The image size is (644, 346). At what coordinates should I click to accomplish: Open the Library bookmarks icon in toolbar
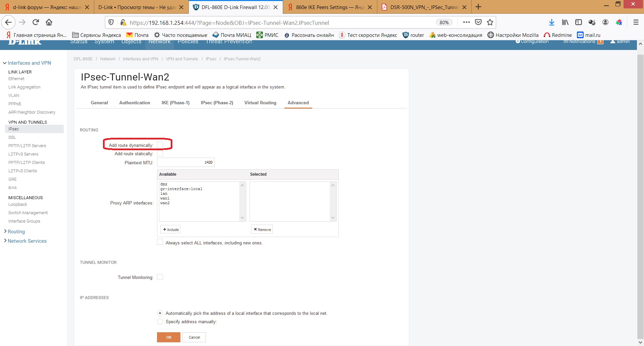(565, 22)
